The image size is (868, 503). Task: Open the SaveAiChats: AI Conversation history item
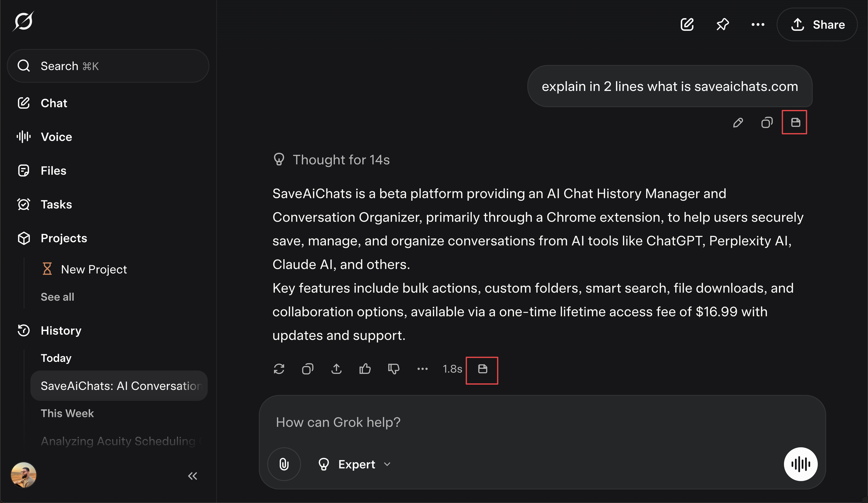119,386
